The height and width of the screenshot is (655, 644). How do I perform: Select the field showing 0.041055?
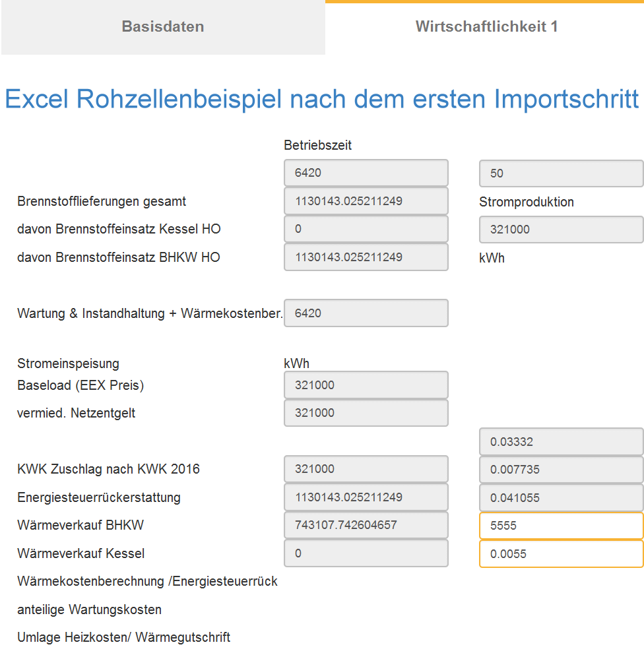coord(561,498)
